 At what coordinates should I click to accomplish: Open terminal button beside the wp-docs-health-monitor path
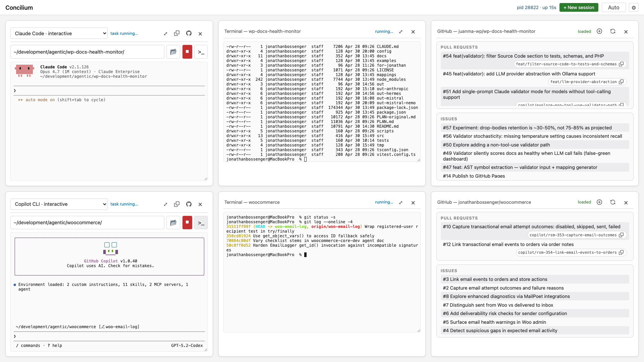coord(201,52)
